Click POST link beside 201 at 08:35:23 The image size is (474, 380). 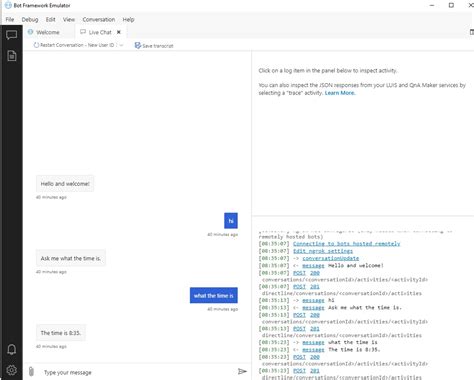(x=299, y=371)
